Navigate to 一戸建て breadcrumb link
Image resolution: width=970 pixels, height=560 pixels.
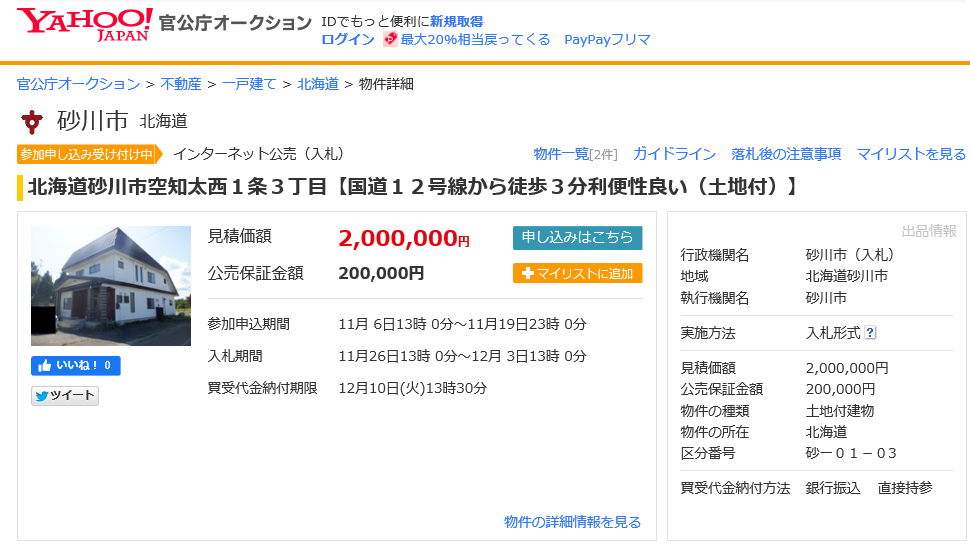[x=249, y=84]
